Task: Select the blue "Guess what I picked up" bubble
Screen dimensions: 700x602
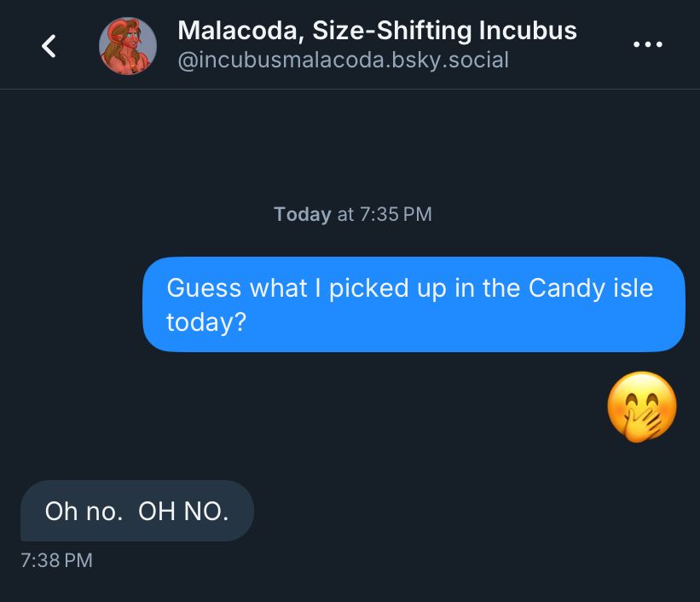Action: point(414,304)
